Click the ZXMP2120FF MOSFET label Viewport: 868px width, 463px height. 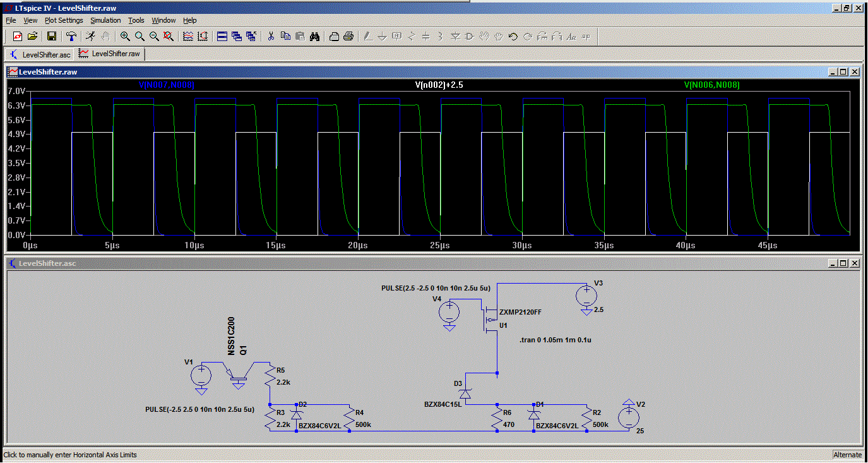(x=520, y=312)
